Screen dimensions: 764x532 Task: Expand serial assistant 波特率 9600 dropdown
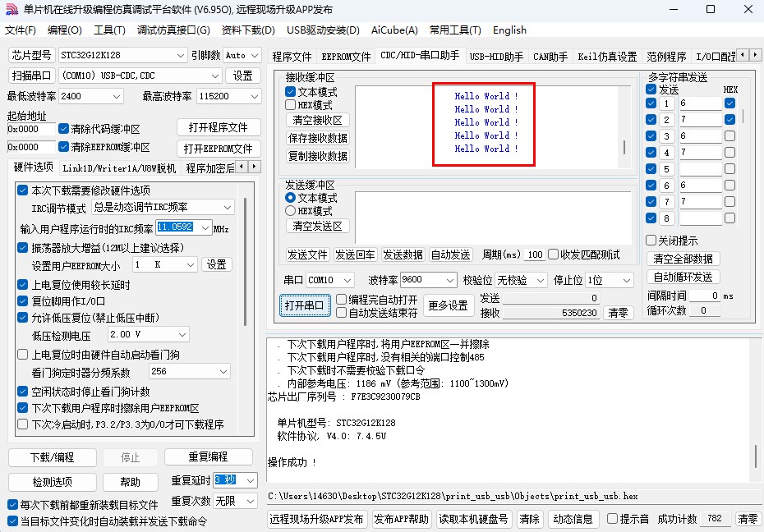pos(450,280)
